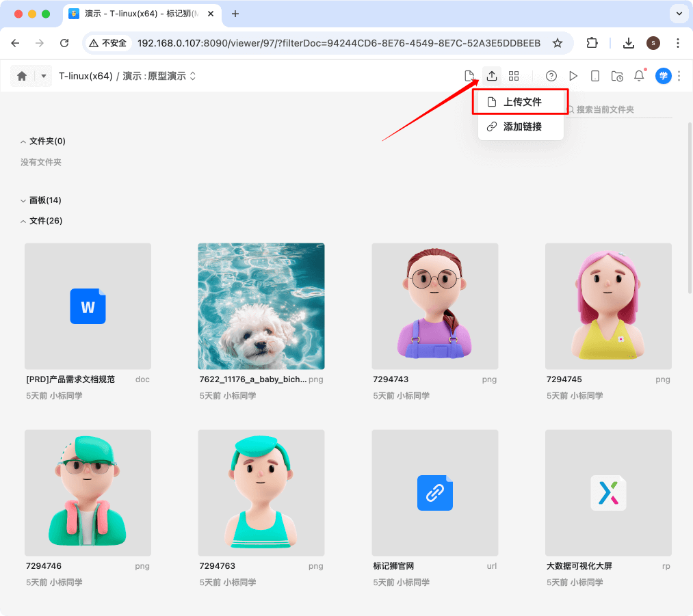Collapse the 文件(26) section

pos(23,222)
